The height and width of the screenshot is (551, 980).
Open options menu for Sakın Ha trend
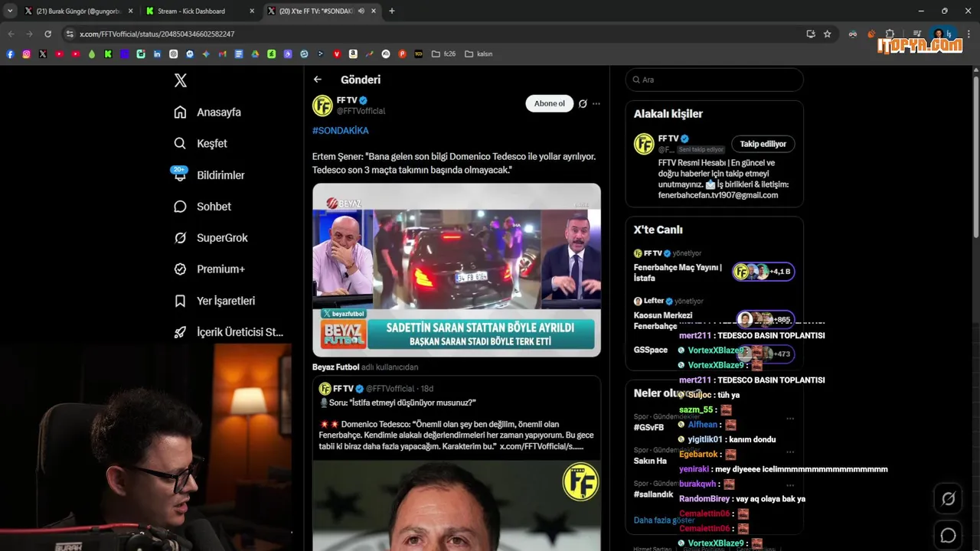coord(790,452)
